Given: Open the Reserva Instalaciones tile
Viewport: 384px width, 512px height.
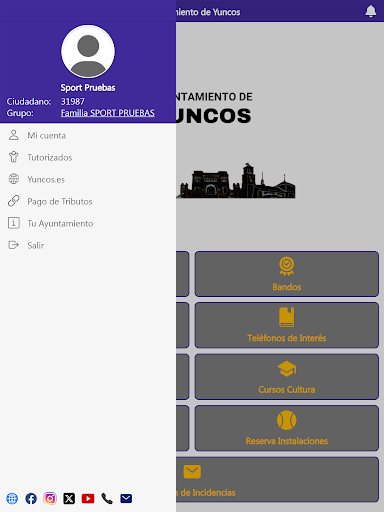Looking at the screenshot, I should (287, 428).
